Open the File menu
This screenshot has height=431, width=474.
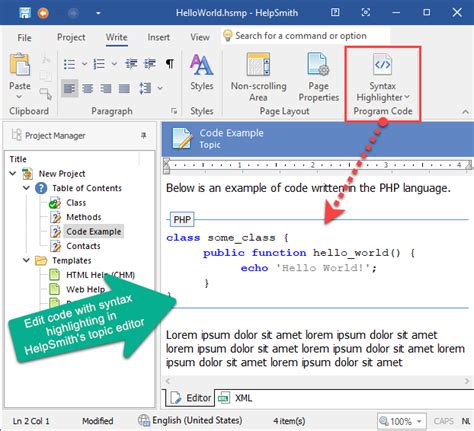point(24,37)
